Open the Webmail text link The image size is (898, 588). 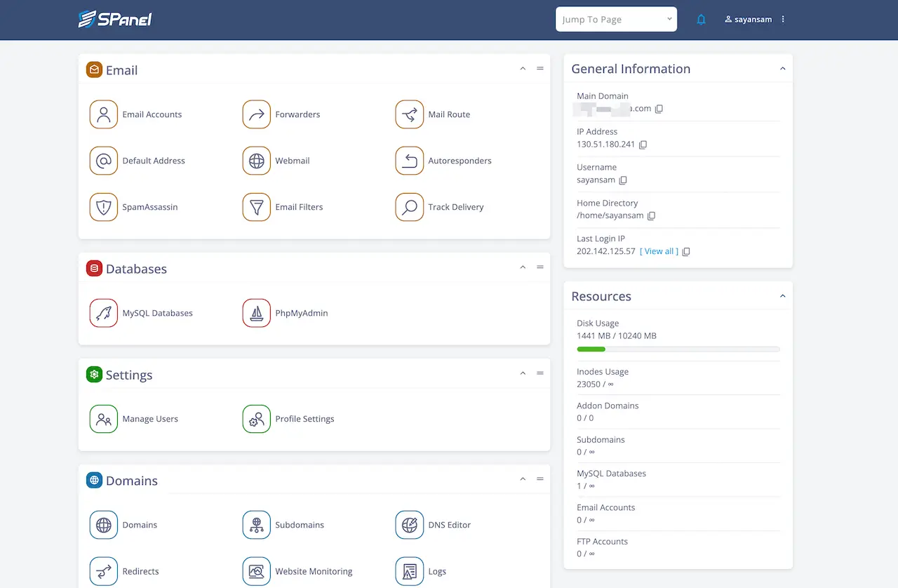click(293, 161)
